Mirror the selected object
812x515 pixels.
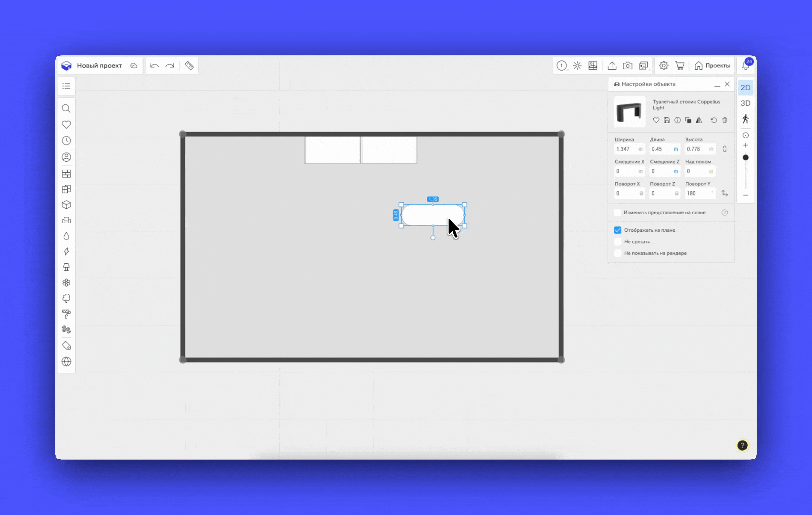click(699, 120)
